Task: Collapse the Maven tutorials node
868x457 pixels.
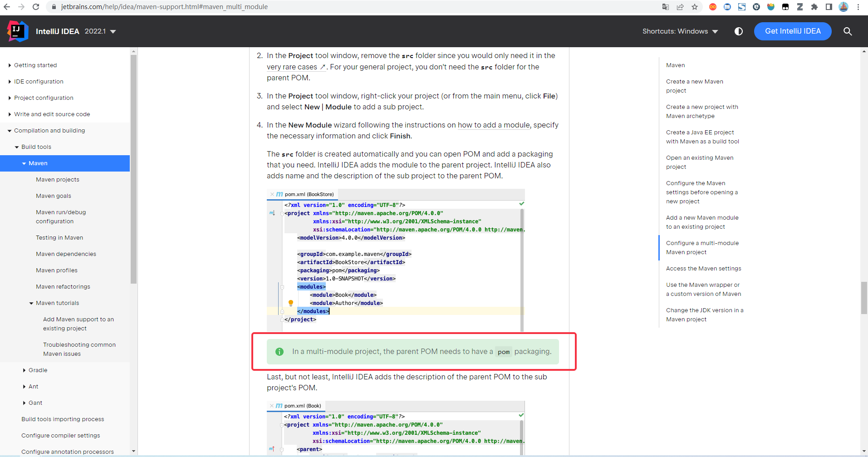Action: 31,303
